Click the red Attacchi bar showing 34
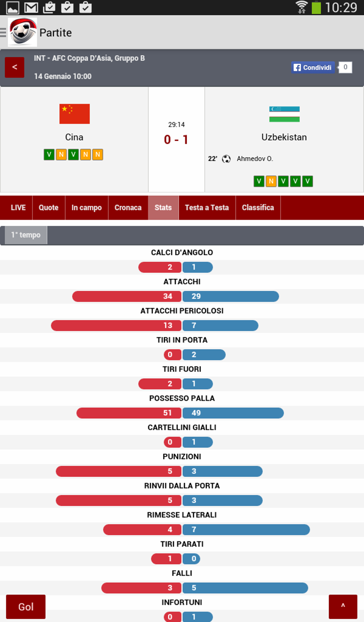This screenshot has width=364, height=622. [127, 297]
